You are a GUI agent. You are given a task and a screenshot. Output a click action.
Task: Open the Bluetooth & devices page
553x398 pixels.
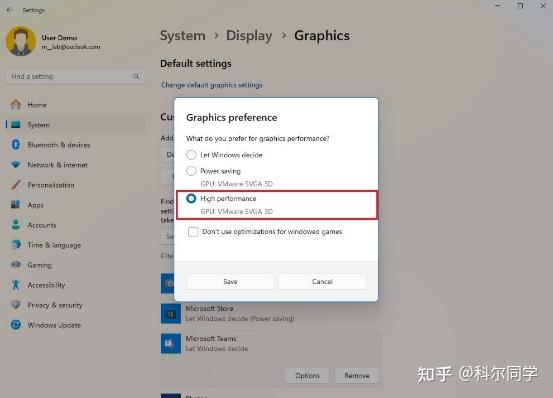(75, 145)
